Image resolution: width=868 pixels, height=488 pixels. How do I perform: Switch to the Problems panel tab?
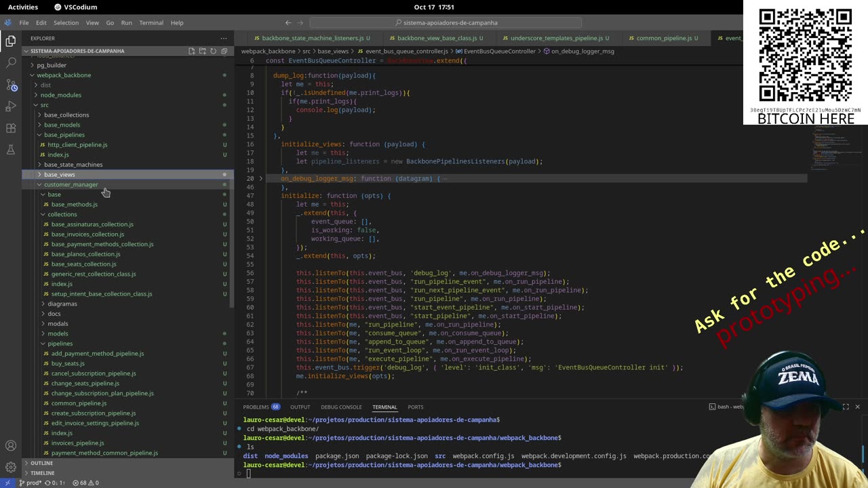[x=256, y=407]
